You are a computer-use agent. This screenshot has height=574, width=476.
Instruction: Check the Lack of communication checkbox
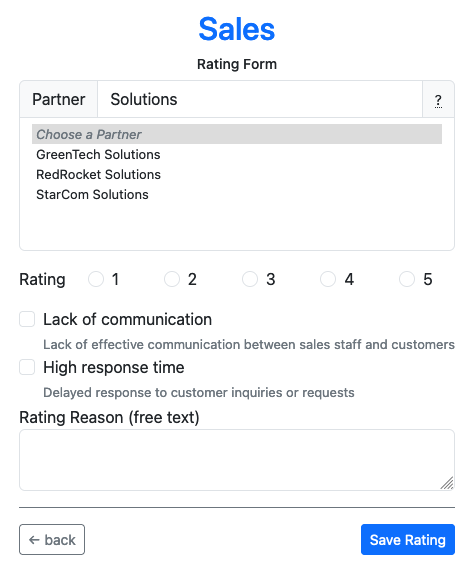(27, 319)
